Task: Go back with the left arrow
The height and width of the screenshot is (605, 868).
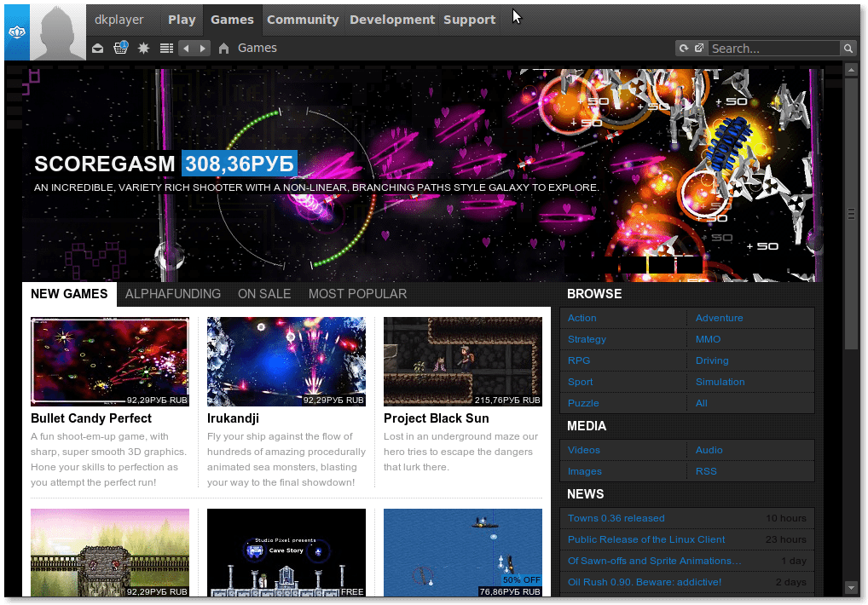Action: coord(186,49)
